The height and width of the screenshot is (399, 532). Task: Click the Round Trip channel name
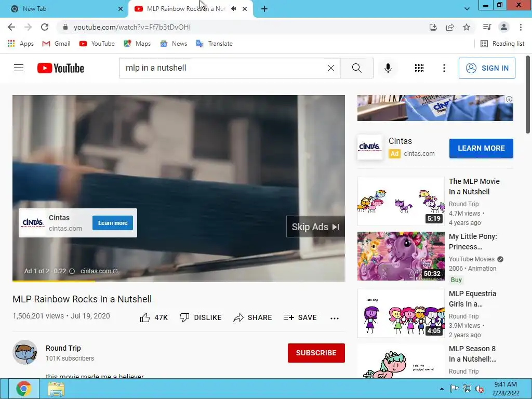[63, 348]
